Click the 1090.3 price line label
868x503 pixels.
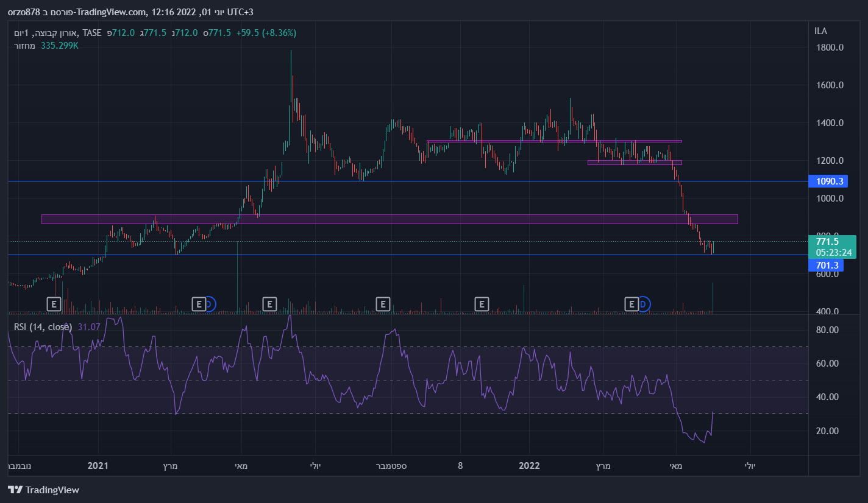click(827, 181)
